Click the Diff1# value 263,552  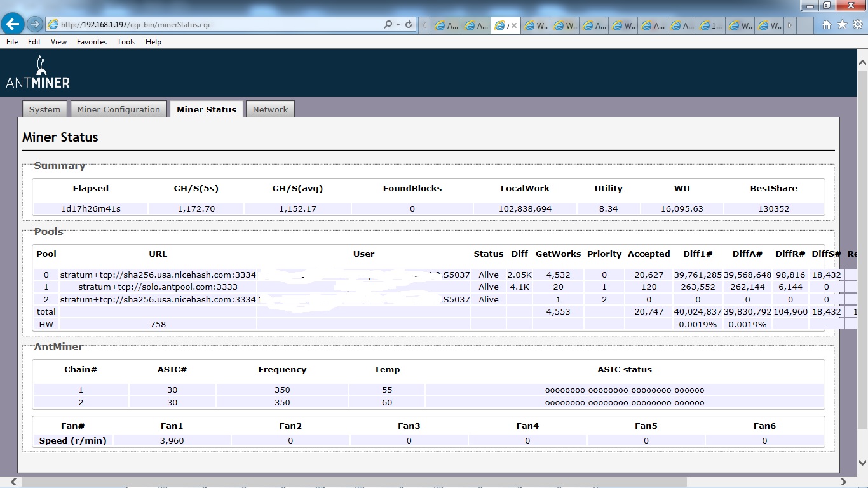coord(698,287)
